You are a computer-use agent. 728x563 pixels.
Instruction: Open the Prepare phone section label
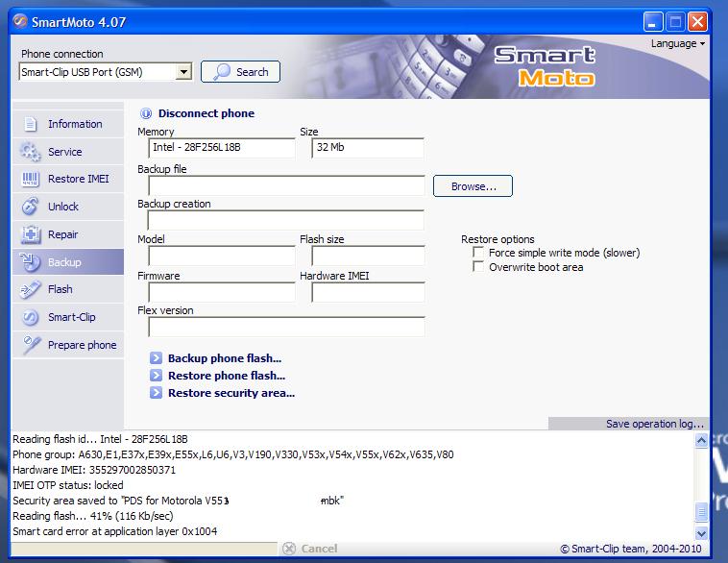pyautogui.click(x=83, y=345)
